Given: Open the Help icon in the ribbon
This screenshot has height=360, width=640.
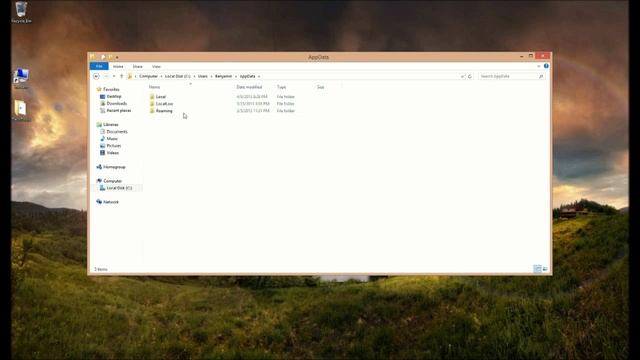Looking at the screenshot, I should point(546,66).
